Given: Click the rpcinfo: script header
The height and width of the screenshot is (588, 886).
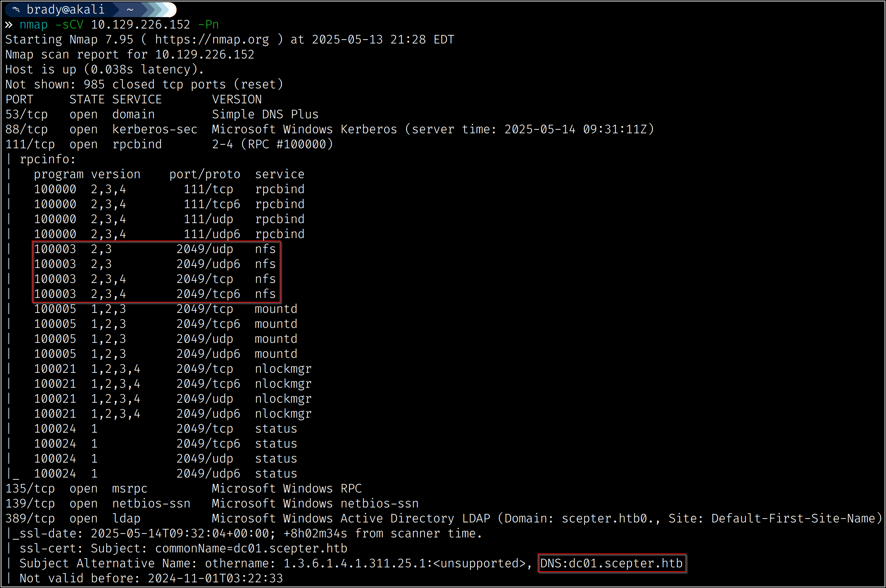Looking at the screenshot, I should [x=47, y=159].
